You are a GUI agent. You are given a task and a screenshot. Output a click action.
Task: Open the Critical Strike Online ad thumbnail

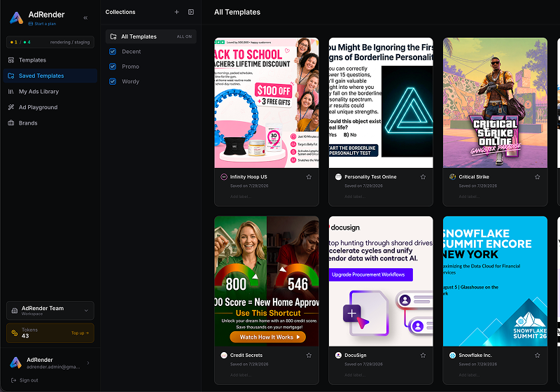(495, 103)
